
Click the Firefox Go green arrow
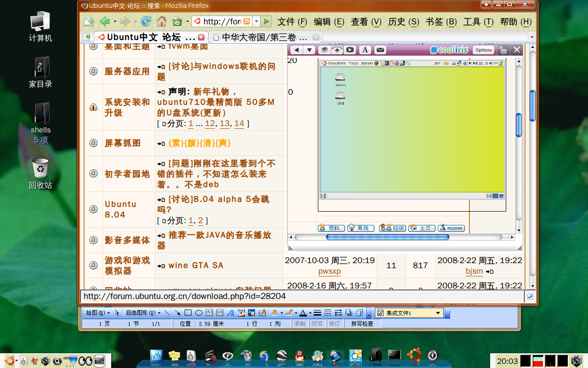click(266, 21)
